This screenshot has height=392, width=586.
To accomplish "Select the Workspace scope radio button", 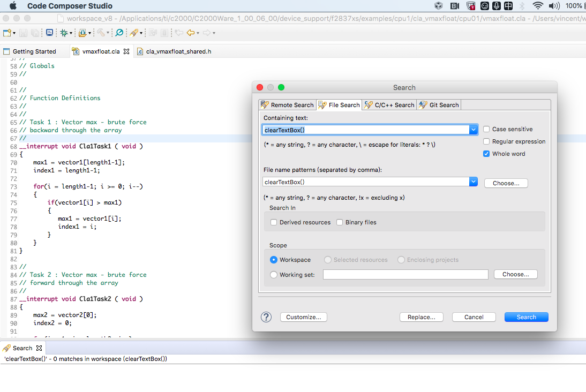I will click(274, 260).
